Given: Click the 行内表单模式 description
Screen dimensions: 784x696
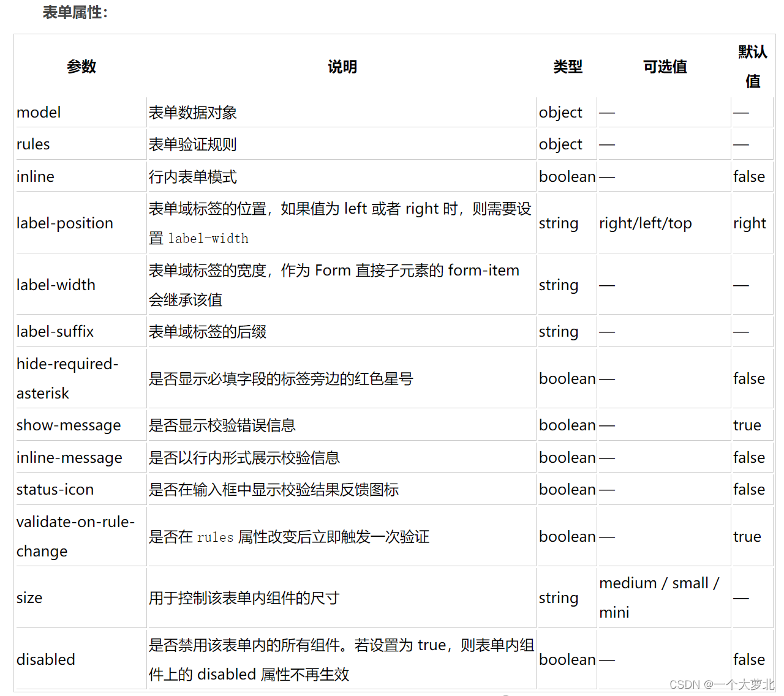Looking at the screenshot, I should [x=193, y=177].
